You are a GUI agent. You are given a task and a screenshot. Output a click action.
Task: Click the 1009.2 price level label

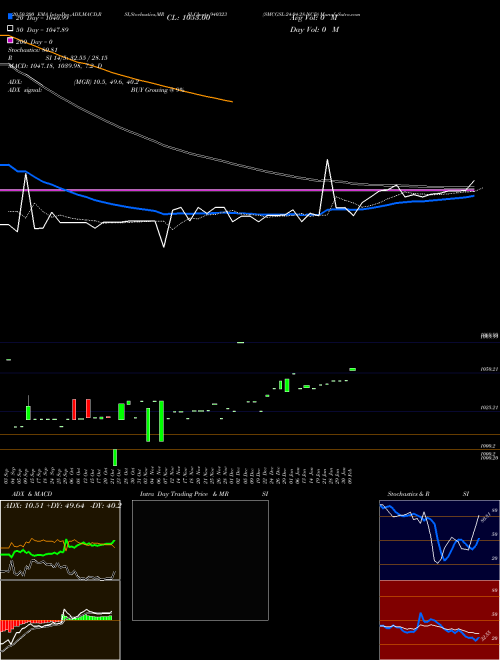click(x=488, y=445)
